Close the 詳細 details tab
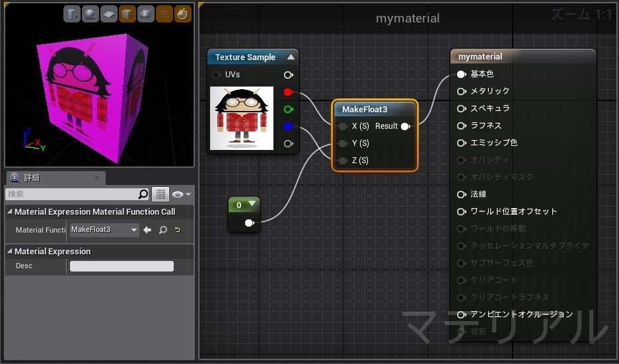This screenshot has width=619, height=364. 96,178
